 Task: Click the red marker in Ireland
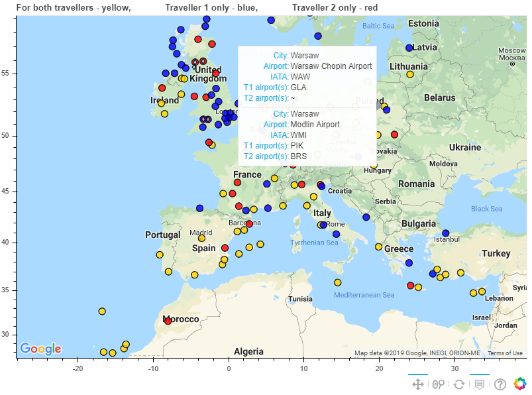coord(162,88)
